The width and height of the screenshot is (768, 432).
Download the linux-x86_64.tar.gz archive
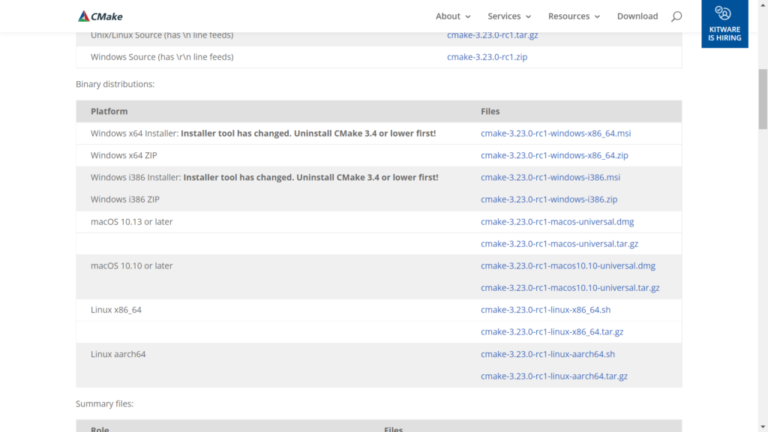[x=552, y=332]
